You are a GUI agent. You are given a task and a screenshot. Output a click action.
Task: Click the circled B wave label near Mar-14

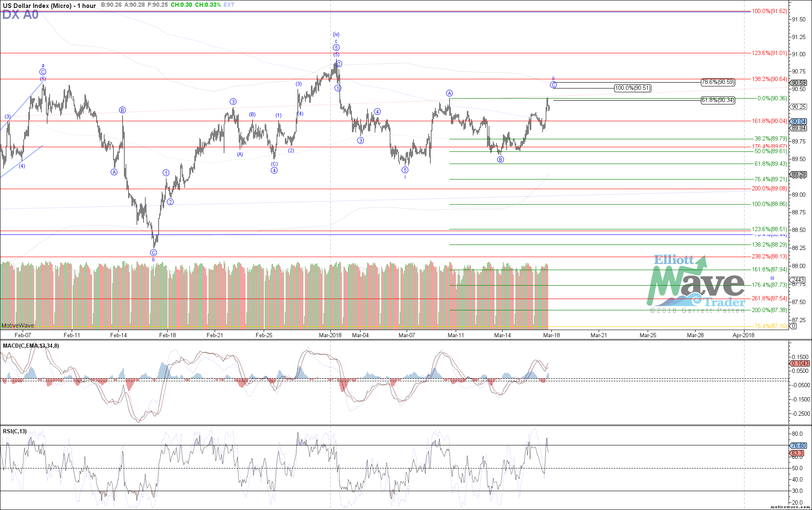tap(501, 159)
